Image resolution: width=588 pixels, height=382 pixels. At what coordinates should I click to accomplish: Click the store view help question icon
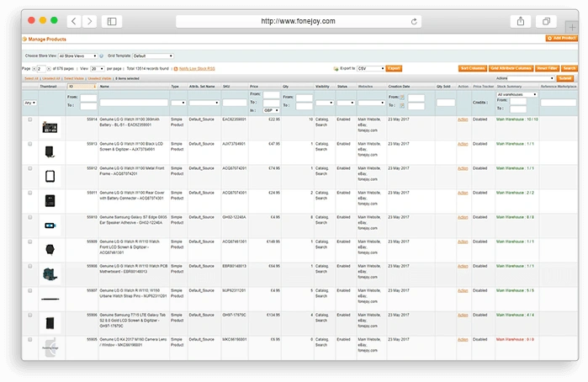point(101,56)
